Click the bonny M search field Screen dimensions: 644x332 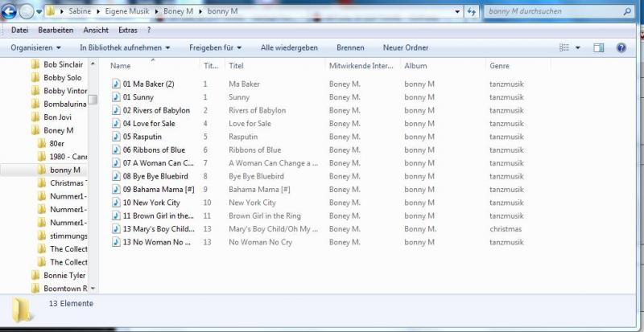(555, 12)
